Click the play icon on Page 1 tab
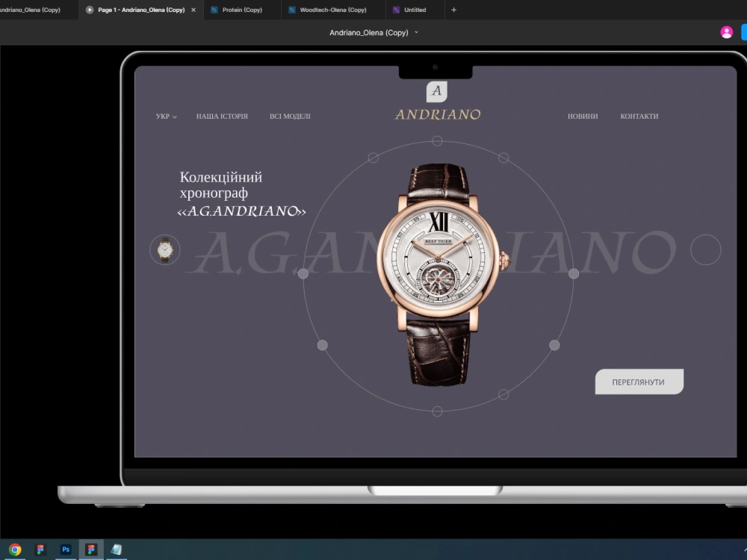This screenshot has height=560, width=747. (89, 10)
